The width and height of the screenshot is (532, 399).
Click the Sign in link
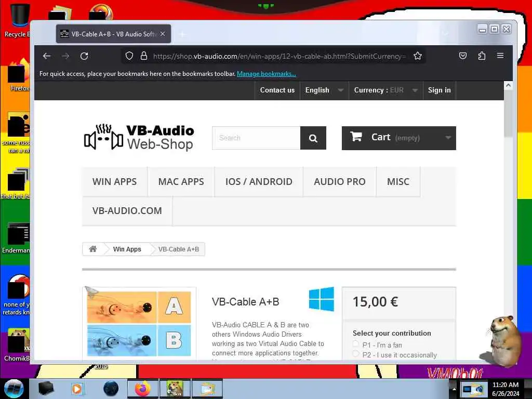[440, 90]
